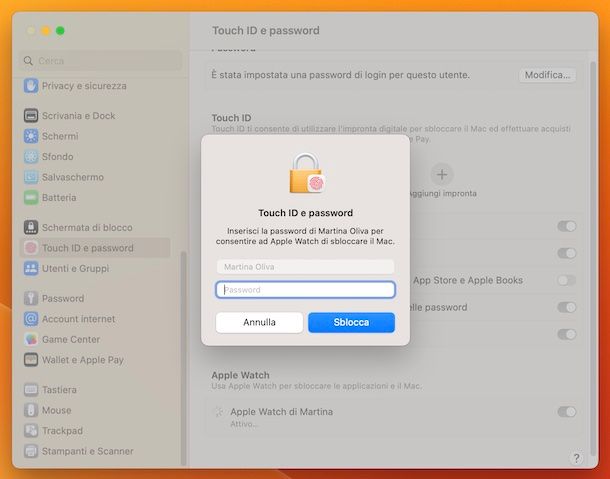Click the Sfondo icon in sidebar
610x479 pixels.
coord(31,156)
